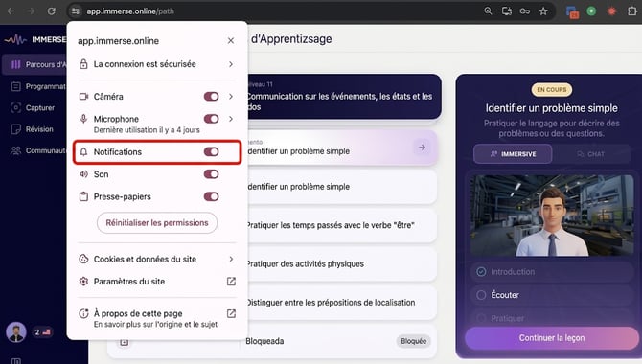The image size is (642, 364).
Task: Open Paramètres du site external link icon
Action: tap(231, 282)
